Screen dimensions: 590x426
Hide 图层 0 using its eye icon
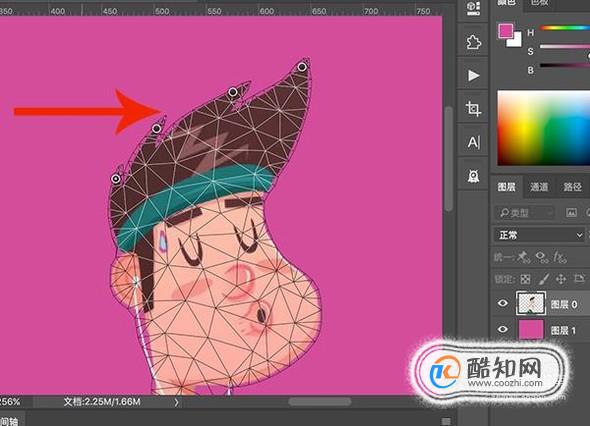[x=502, y=303]
